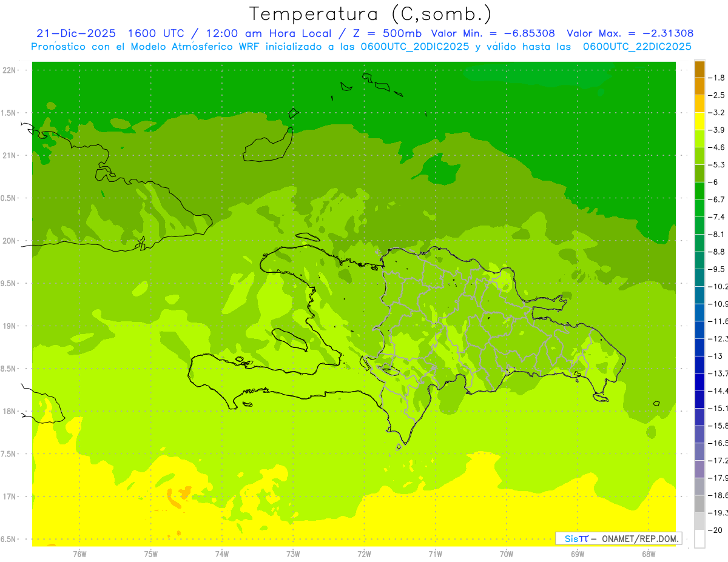Click the '73W' longitude label
728x562 pixels.
pyautogui.click(x=293, y=554)
